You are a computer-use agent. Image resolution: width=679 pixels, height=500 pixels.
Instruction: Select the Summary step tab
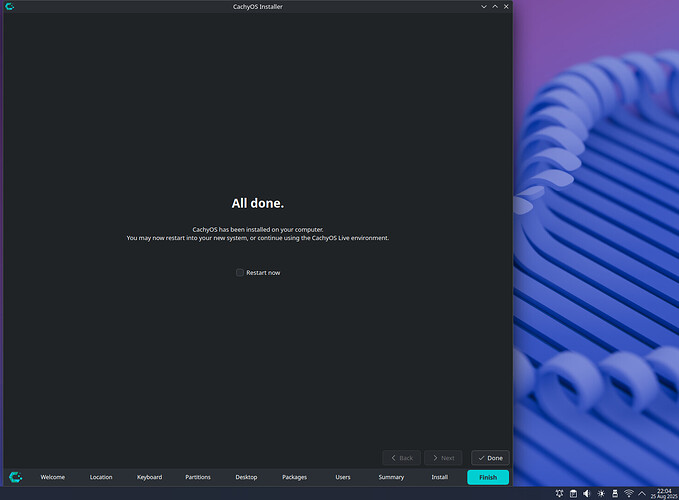coord(391,477)
